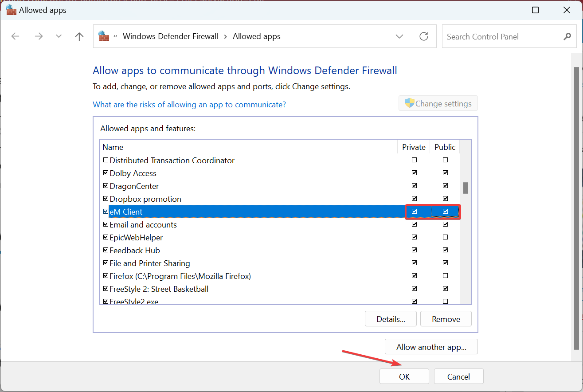
Task: Click Allowed apps title bar icon
Action: [11, 10]
